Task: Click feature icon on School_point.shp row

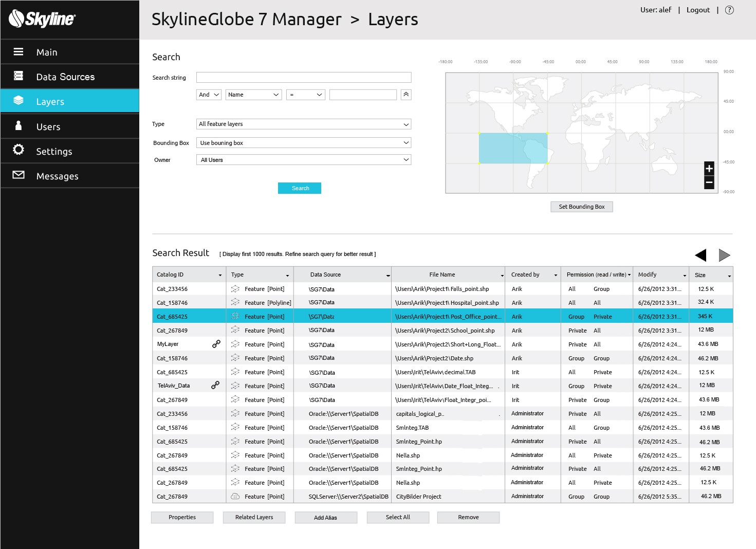Action: pyautogui.click(x=235, y=331)
